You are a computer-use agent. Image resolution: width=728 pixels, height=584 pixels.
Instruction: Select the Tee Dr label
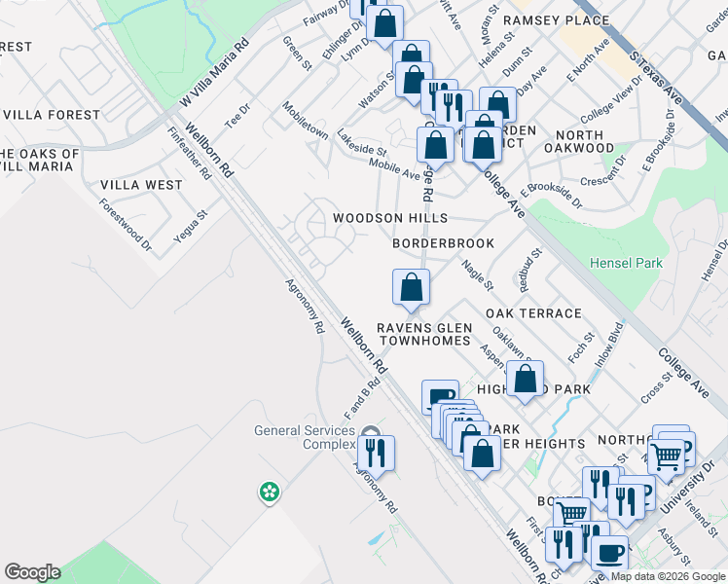[x=237, y=116]
